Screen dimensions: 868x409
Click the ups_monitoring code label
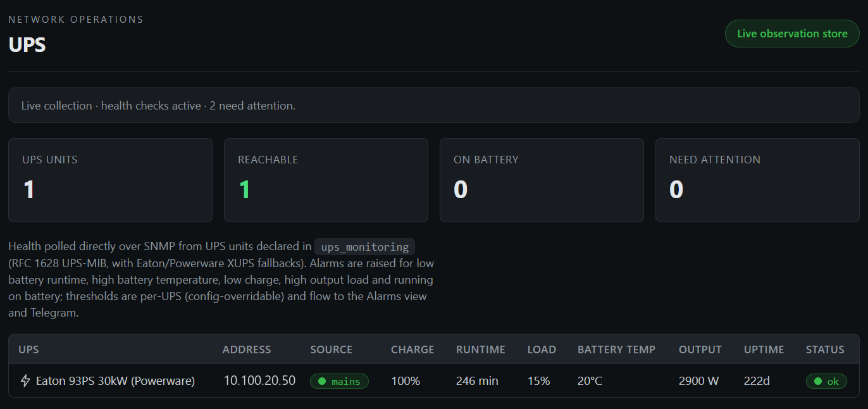point(365,247)
